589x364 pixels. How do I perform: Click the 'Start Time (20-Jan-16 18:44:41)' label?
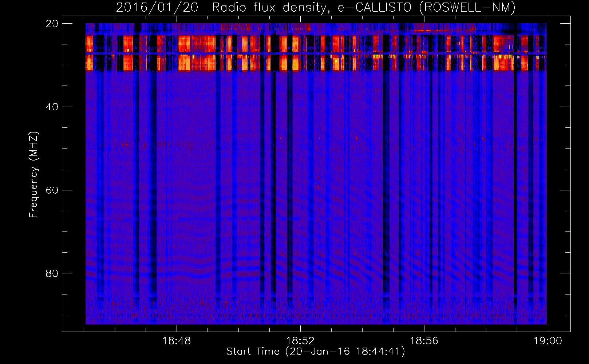pos(316,352)
